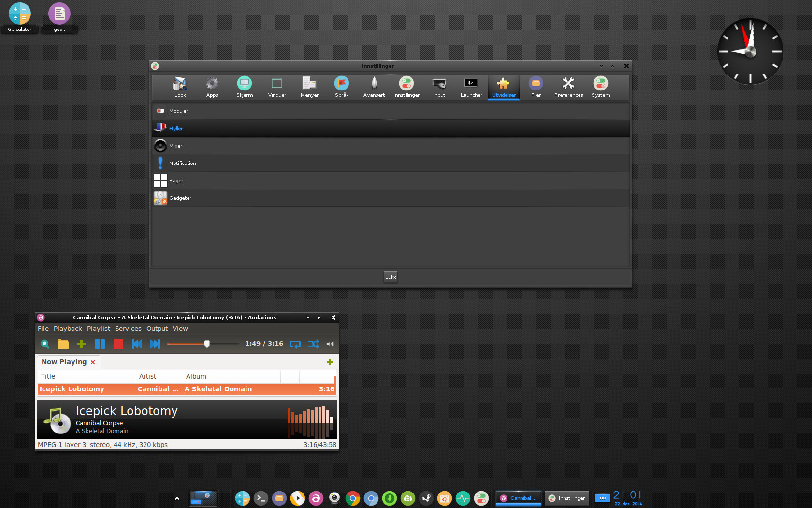Viewport: 812px width, 508px height.
Task: Open the Playlist menu in Audacious
Action: coord(99,329)
